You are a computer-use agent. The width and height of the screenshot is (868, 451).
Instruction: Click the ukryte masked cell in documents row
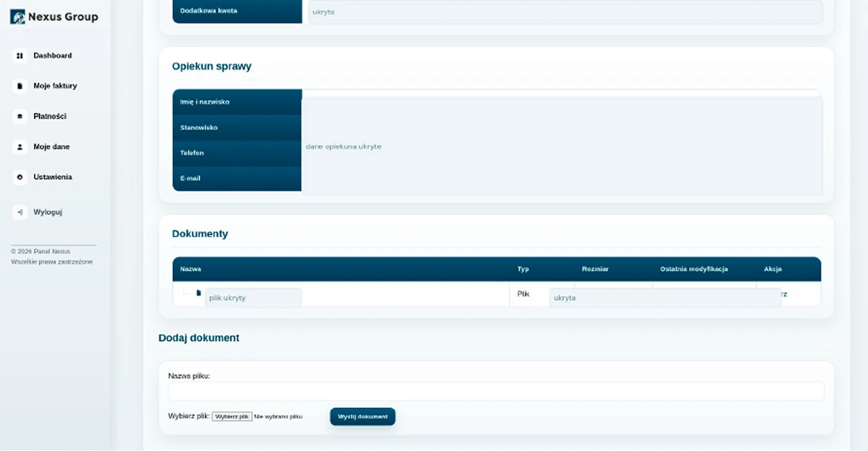coord(665,298)
